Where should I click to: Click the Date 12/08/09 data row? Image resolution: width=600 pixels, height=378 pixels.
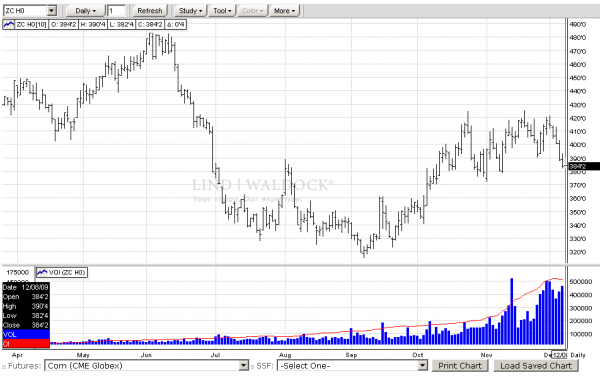(26, 287)
